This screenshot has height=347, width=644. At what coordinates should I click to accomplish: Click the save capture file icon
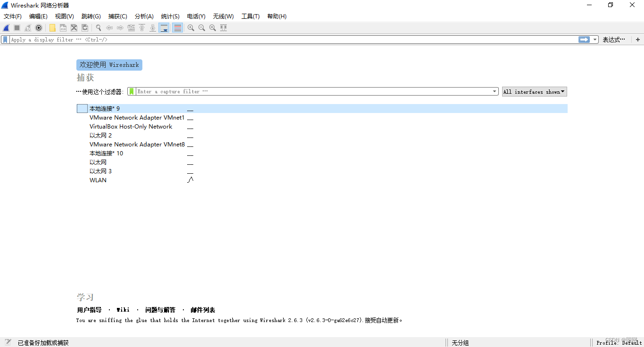point(63,28)
